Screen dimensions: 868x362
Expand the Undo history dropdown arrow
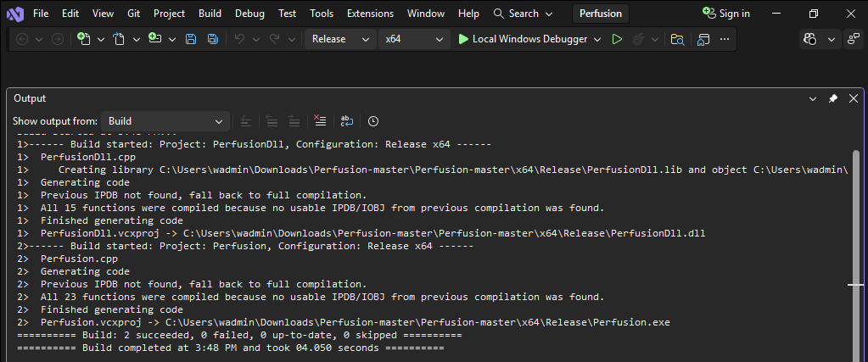(256, 39)
